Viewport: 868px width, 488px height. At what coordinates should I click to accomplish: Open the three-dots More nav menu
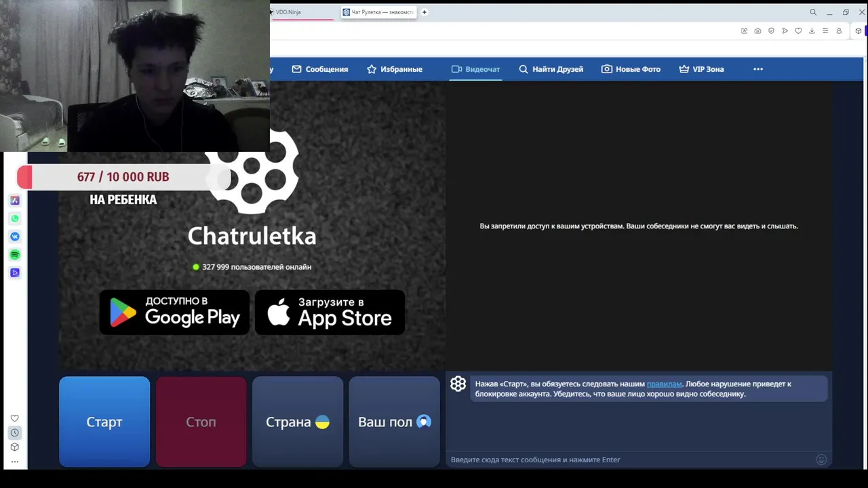(x=758, y=69)
